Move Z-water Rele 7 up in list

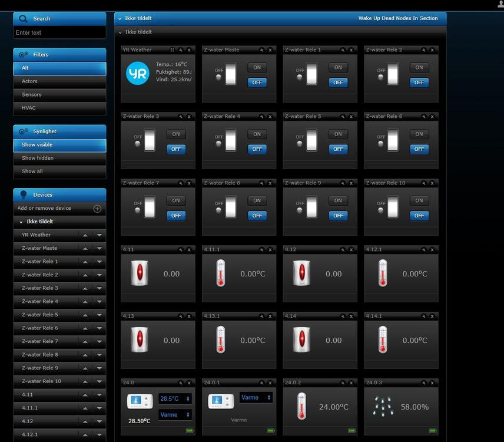coord(85,342)
